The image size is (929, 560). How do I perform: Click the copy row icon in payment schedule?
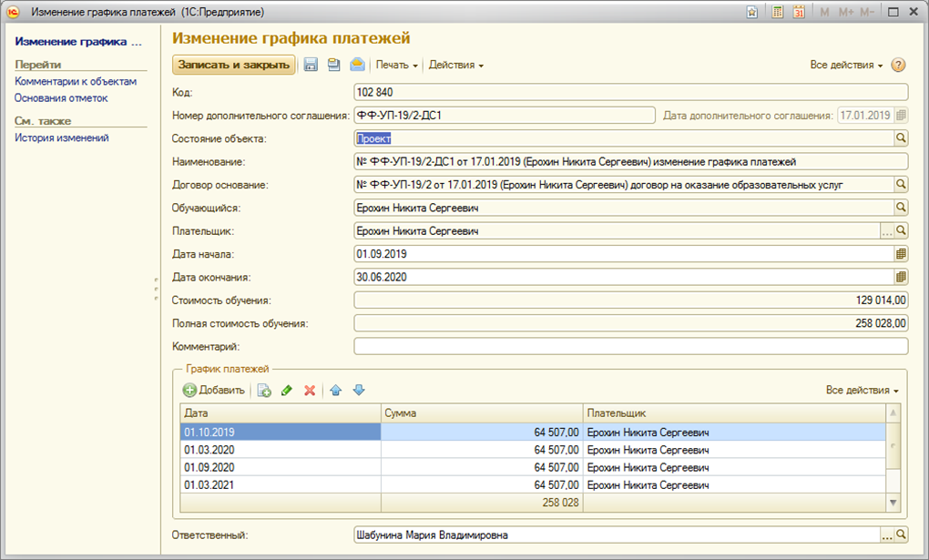pos(264,390)
